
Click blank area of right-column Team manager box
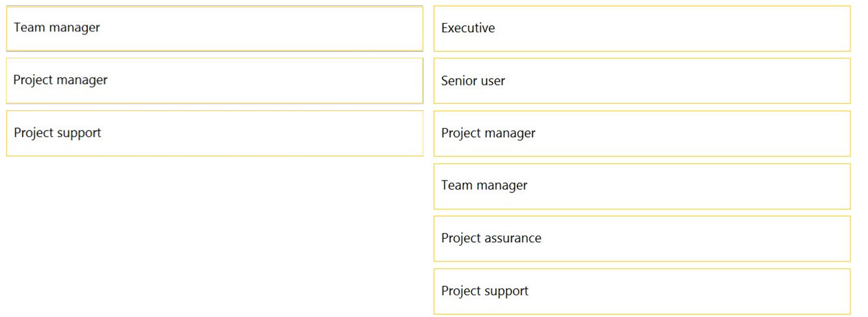click(689, 186)
